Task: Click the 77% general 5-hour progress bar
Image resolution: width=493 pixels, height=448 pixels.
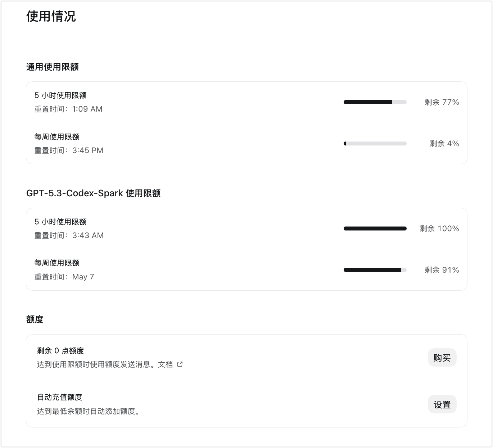Action: point(375,102)
